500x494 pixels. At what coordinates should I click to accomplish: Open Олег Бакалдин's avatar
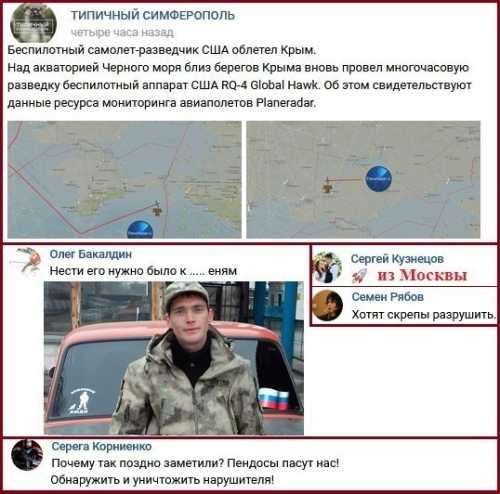(x=26, y=260)
